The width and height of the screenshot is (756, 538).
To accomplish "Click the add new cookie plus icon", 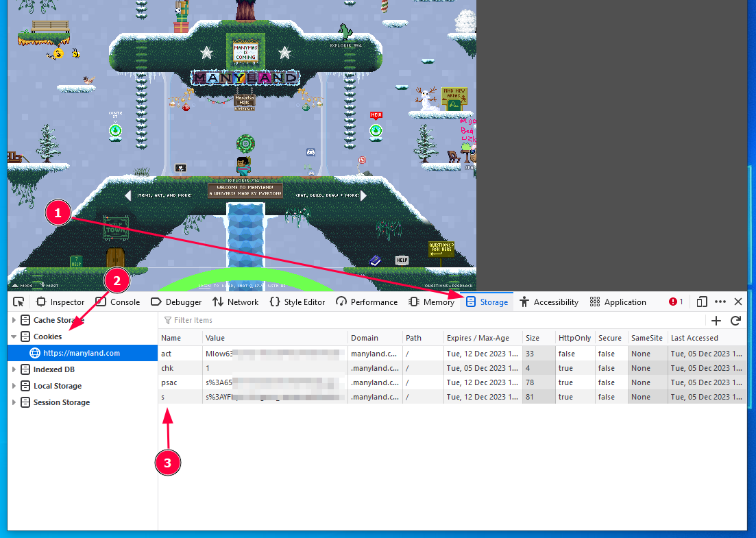I will tap(716, 320).
